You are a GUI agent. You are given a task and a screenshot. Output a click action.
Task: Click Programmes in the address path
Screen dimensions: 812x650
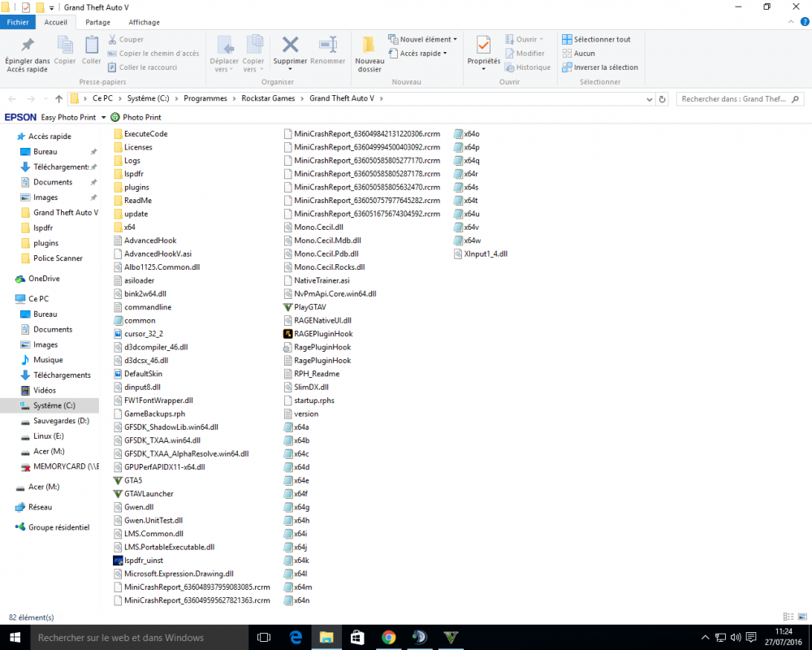205,98
